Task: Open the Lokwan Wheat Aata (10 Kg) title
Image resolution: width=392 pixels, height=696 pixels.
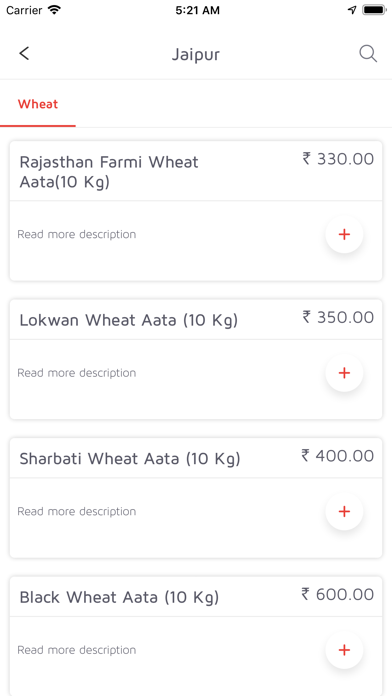Action: [129, 320]
